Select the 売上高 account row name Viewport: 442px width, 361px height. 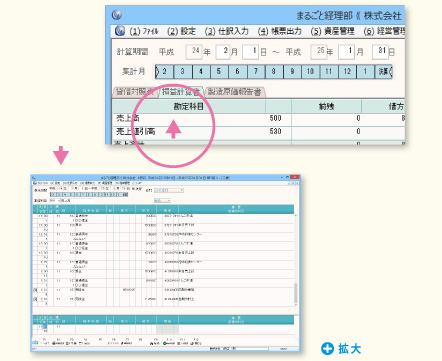(128, 118)
